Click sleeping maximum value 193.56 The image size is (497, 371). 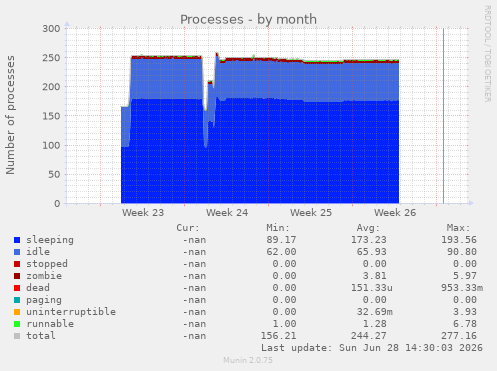tap(459, 240)
